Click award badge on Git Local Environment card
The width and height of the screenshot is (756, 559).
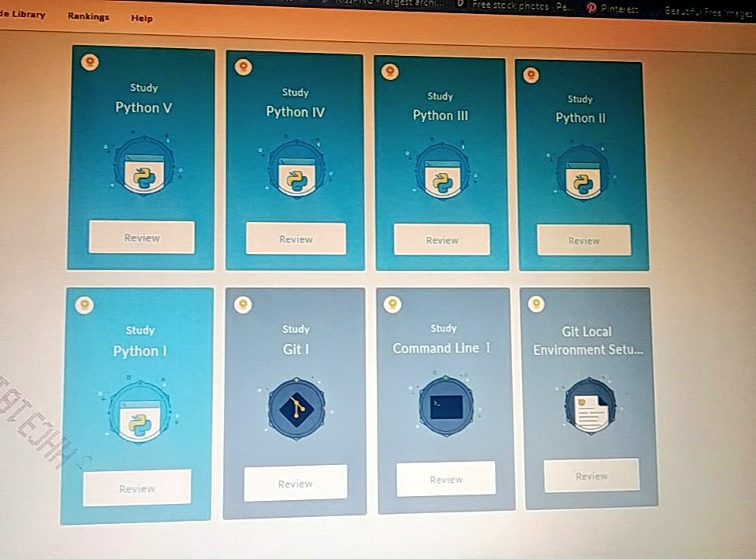(x=536, y=304)
